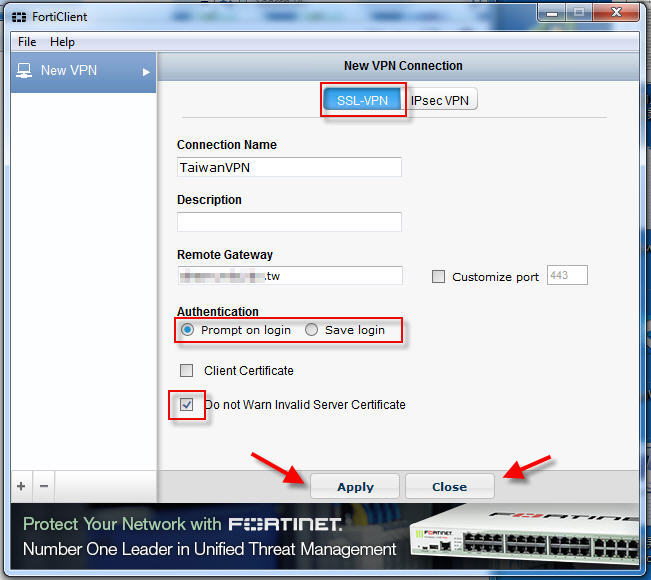The height and width of the screenshot is (580, 651).
Task: Remove connection with the minus button
Action: click(x=44, y=486)
